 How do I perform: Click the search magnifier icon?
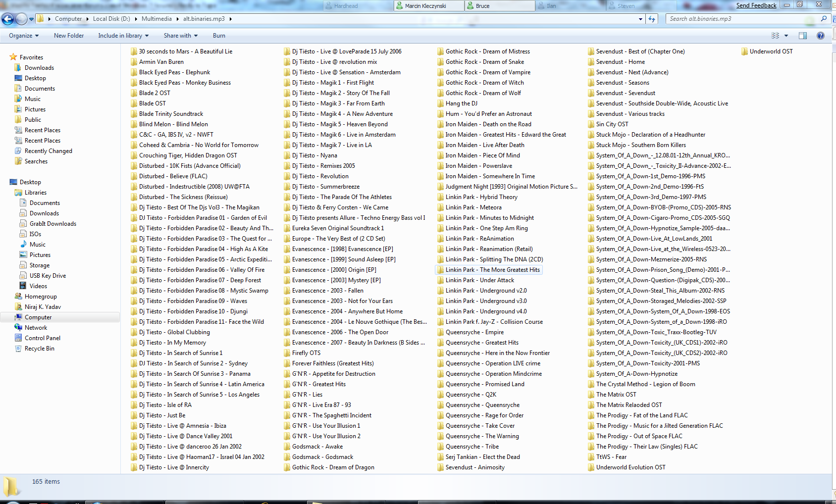coord(824,19)
